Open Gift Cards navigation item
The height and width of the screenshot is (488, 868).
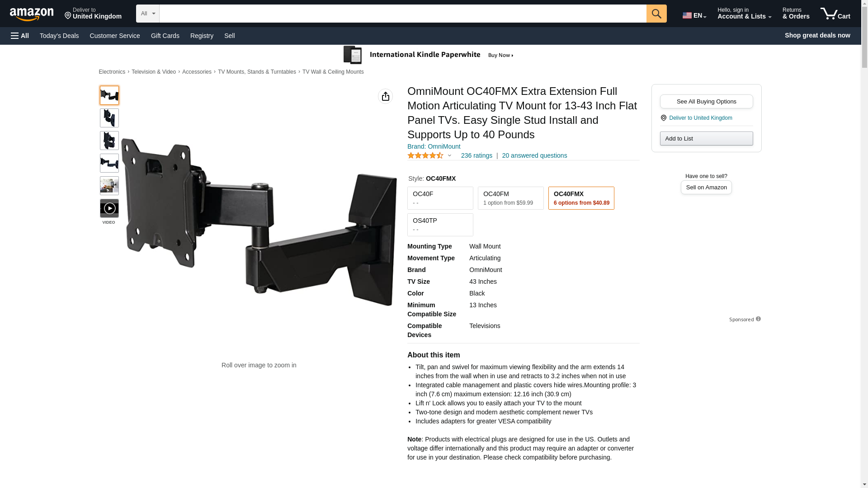(x=165, y=36)
